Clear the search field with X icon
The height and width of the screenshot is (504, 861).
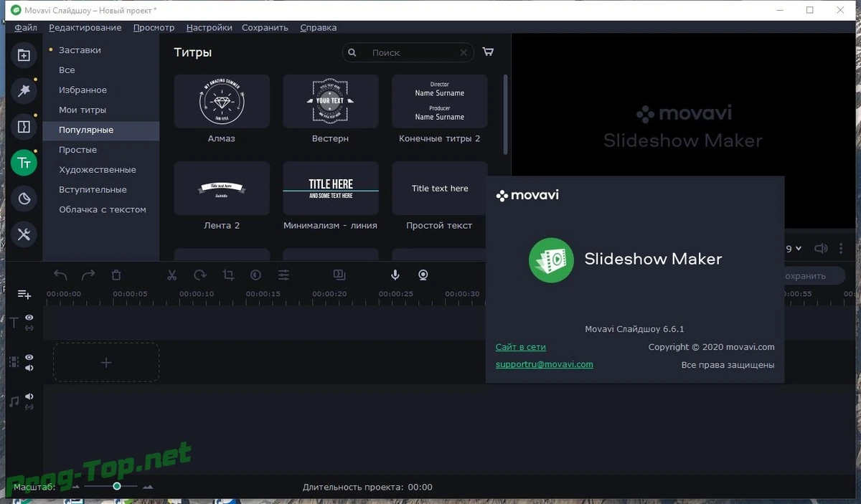pos(464,52)
